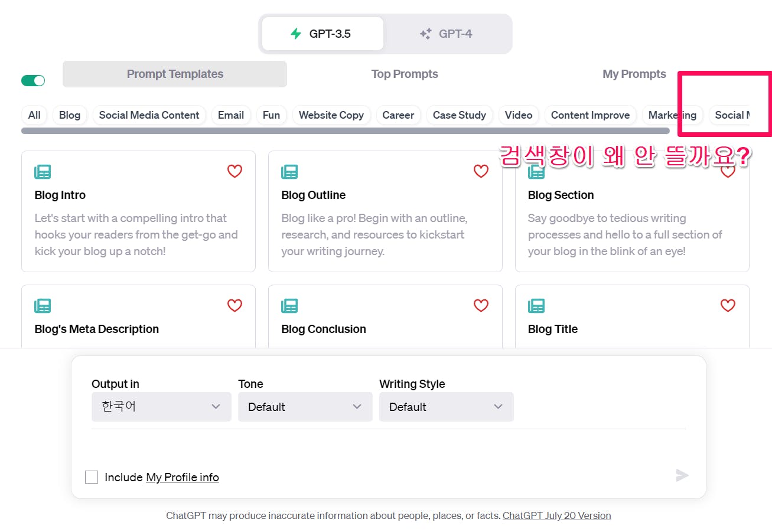Click the Blog Conclusion newspaper icon
Screen dimensions: 772x532
289,306
